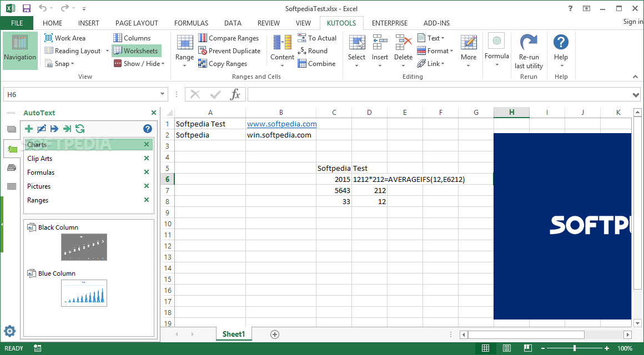Viewport: 644px width, 355px height.
Task: Zoom in with the plus button
Action: 607,348
